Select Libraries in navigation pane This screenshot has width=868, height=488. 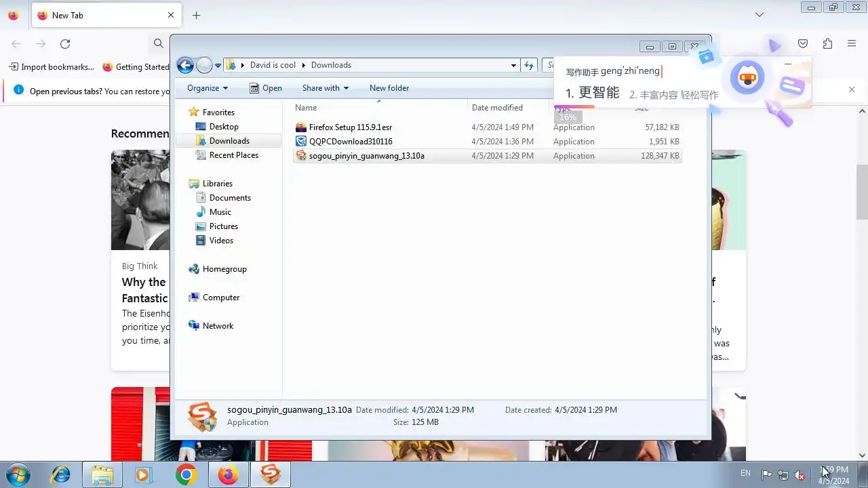pos(217,184)
